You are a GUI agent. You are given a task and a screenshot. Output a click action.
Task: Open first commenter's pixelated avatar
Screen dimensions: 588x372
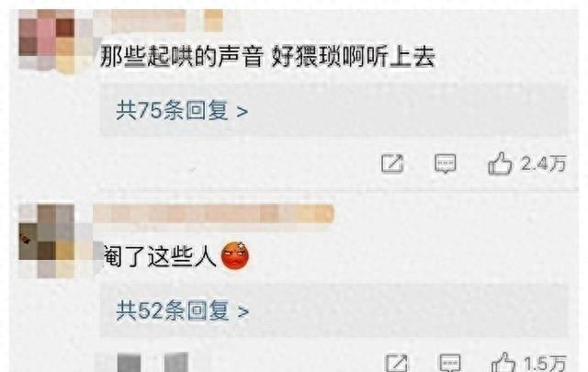pyautogui.click(x=56, y=40)
